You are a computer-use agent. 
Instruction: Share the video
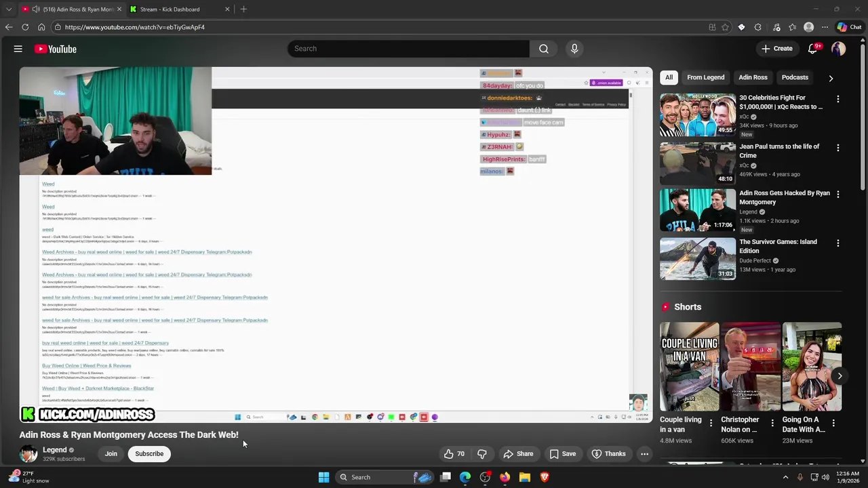click(518, 454)
